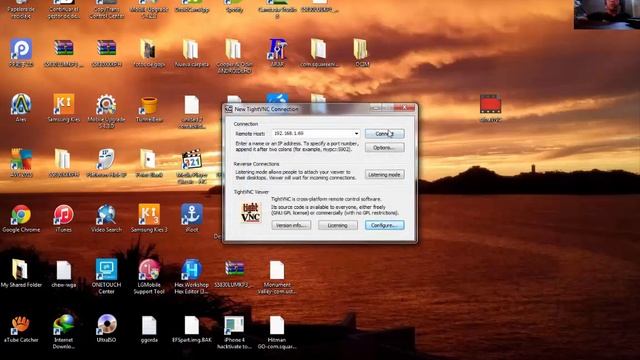Select the Video Search desktop icon
The image size is (640, 360).
click(x=106, y=218)
